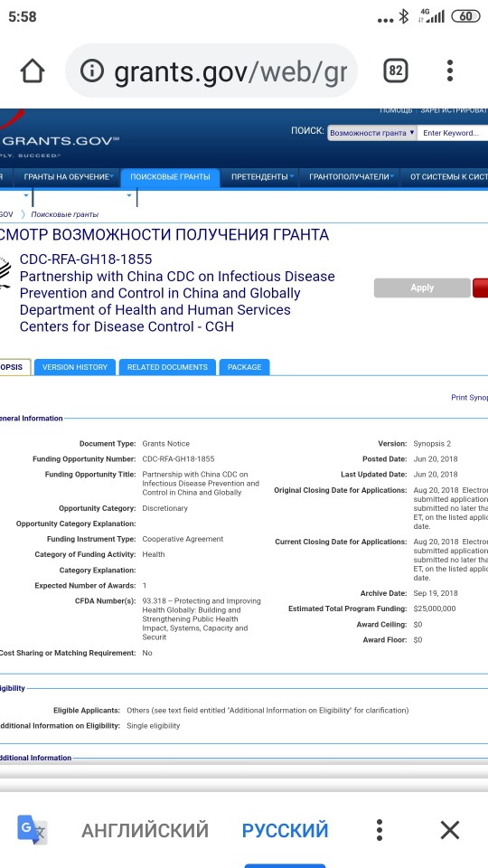Click the gray Apply button
The height and width of the screenshot is (868, 488).
point(422,288)
